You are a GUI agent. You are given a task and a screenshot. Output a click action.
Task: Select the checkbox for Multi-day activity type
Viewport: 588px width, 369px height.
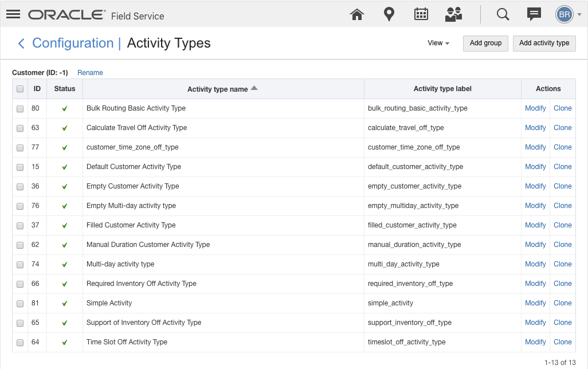pos(20,264)
